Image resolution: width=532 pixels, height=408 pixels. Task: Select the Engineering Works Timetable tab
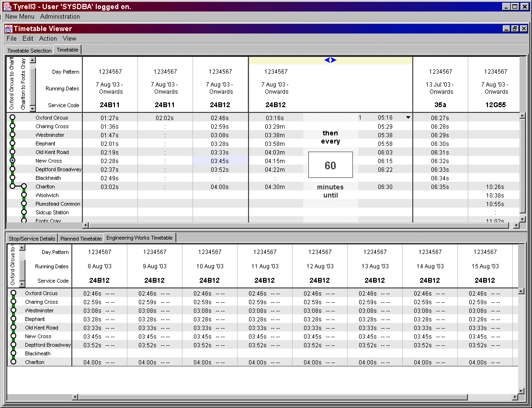tap(139, 238)
